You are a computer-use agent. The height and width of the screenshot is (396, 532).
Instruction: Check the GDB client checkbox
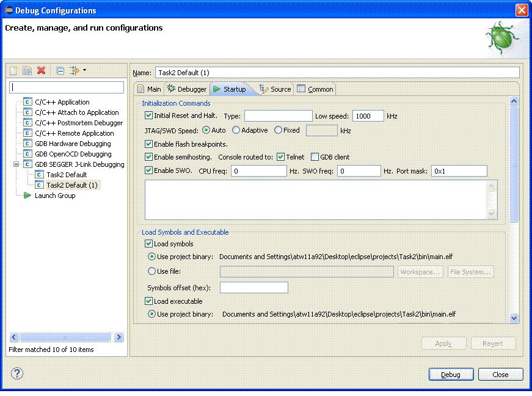click(x=315, y=157)
